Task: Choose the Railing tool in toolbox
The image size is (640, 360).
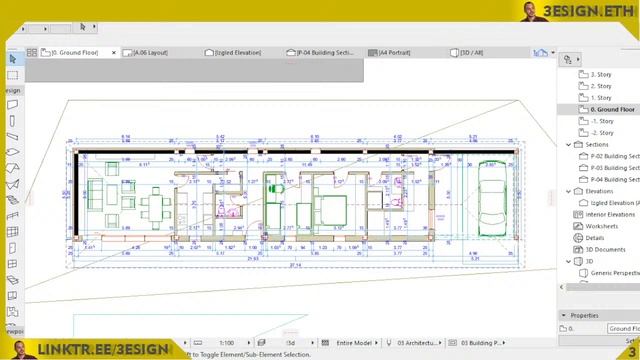Action: [x=13, y=216]
